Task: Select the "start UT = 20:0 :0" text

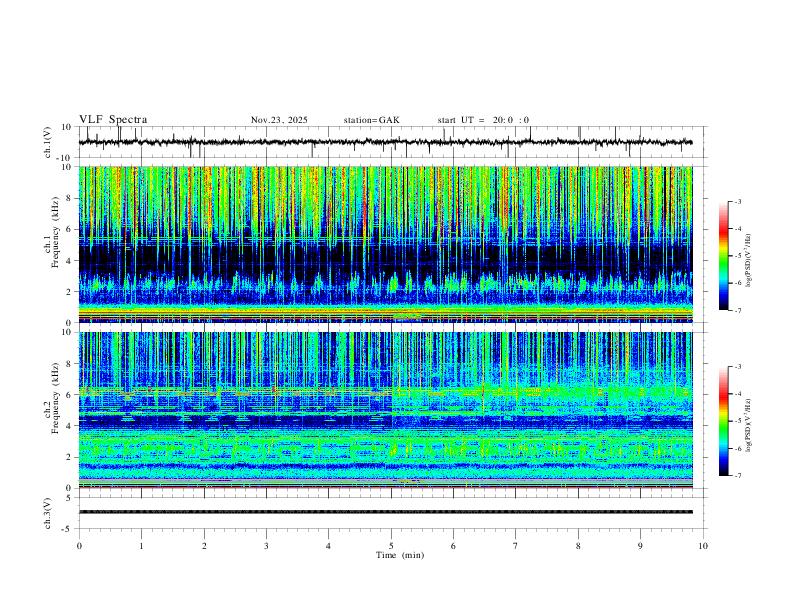Action: pos(483,120)
